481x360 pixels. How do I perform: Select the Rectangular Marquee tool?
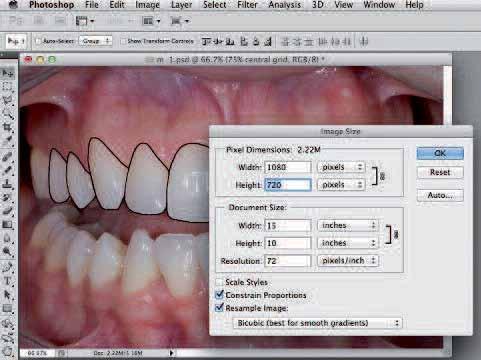coord(7,87)
